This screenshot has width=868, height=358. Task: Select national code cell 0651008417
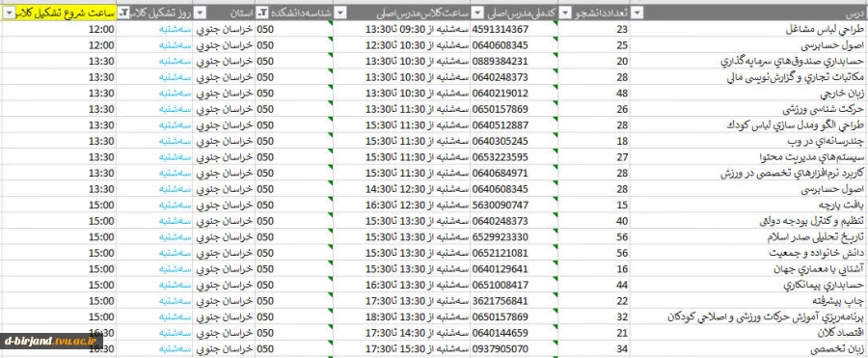click(x=514, y=286)
